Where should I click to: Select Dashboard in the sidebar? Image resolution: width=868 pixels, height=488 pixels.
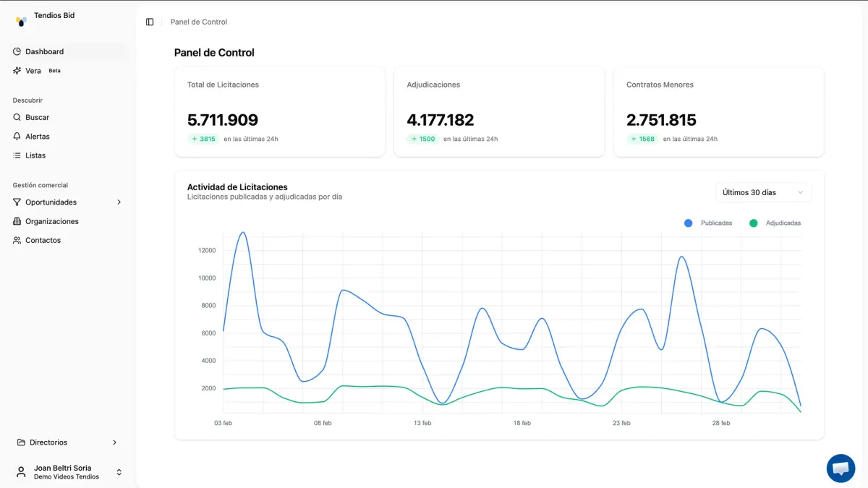pos(45,51)
